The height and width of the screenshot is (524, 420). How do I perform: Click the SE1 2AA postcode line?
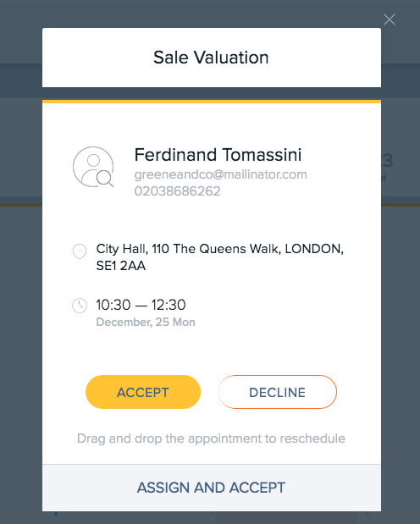point(121,266)
